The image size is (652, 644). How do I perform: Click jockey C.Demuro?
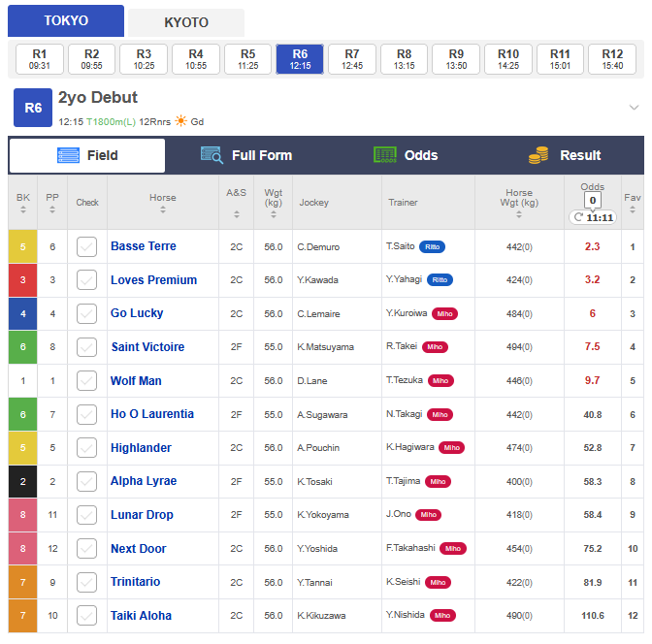[x=318, y=247]
